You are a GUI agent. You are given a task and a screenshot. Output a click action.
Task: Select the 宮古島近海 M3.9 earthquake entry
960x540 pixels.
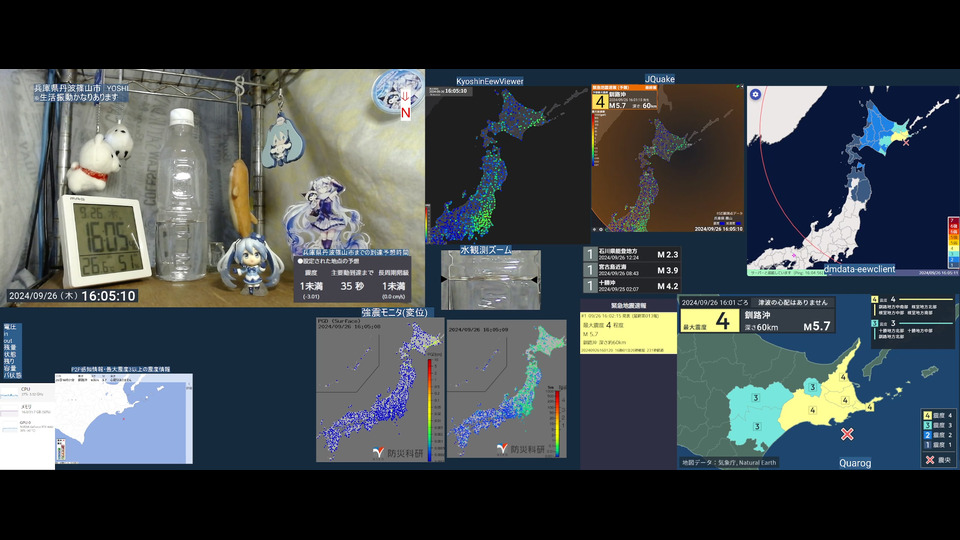click(632, 270)
